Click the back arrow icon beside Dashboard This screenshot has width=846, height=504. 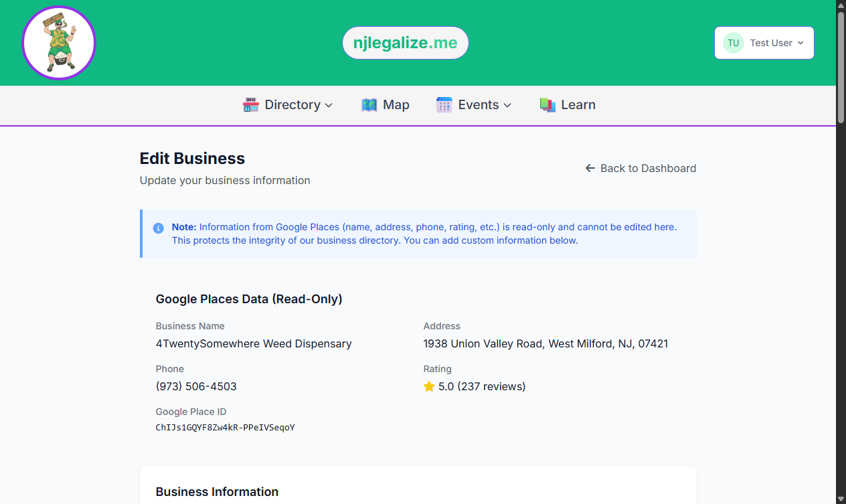point(590,168)
